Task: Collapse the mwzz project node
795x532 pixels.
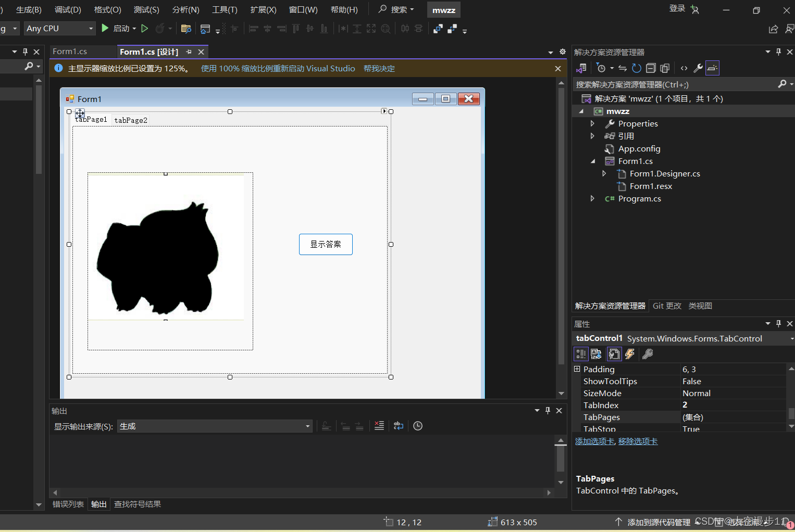Action: pyautogui.click(x=581, y=111)
